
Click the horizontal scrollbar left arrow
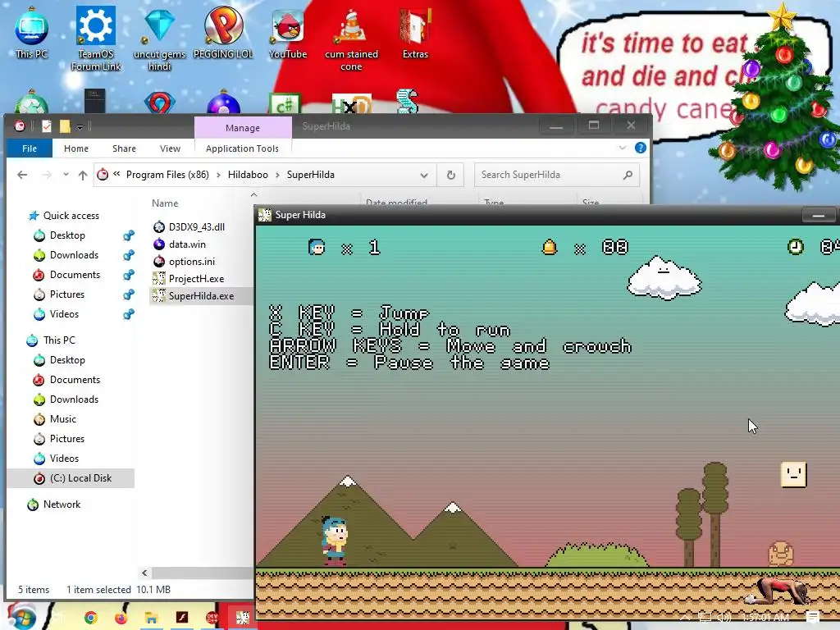144,573
